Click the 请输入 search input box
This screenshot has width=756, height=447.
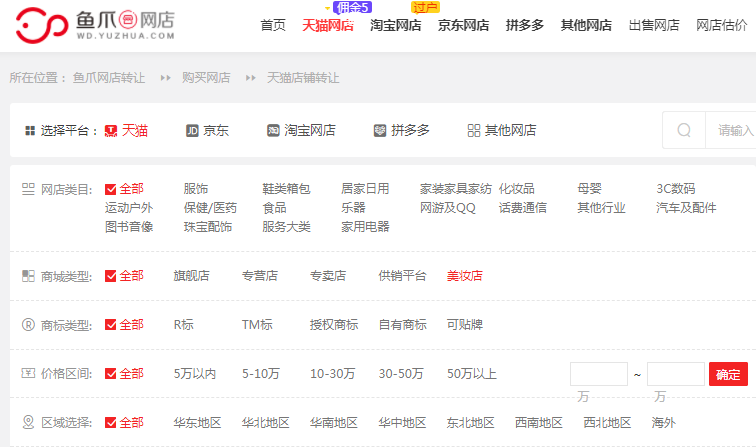tap(731, 130)
